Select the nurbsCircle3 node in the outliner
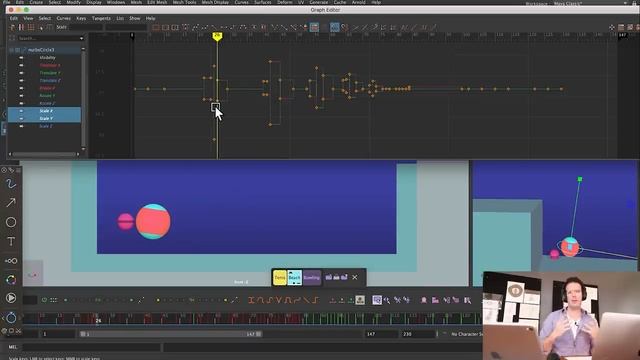The height and width of the screenshot is (360, 640). pyautogui.click(x=41, y=50)
